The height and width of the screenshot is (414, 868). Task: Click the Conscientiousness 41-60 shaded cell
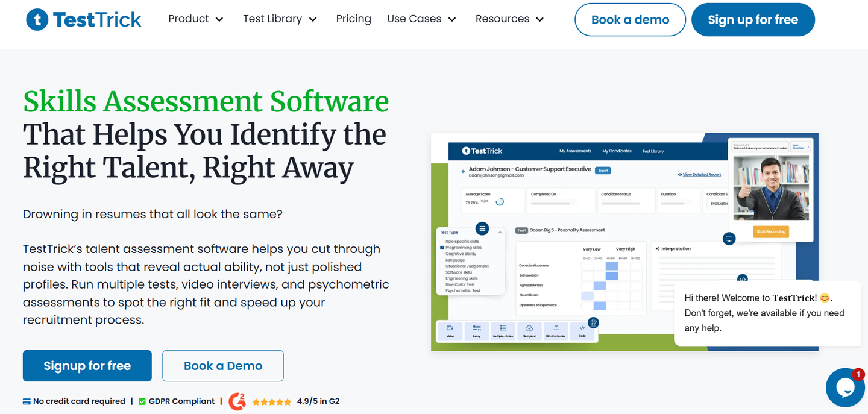[612, 266]
